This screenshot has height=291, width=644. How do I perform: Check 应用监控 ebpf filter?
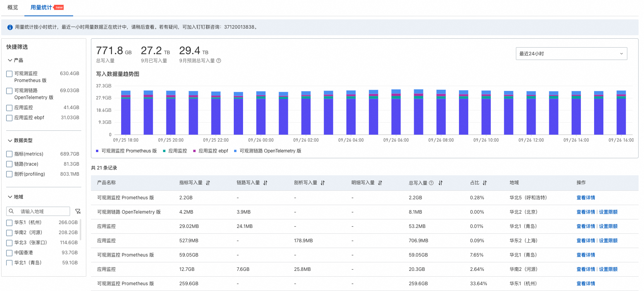click(x=9, y=118)
